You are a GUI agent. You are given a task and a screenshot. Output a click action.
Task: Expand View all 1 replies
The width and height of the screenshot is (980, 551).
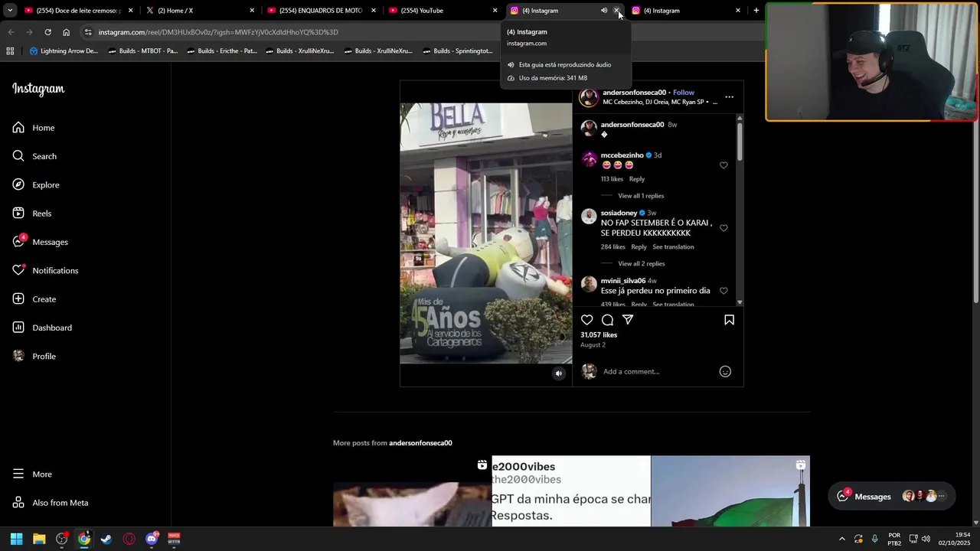pyautogui.click(x=641, y=196)
